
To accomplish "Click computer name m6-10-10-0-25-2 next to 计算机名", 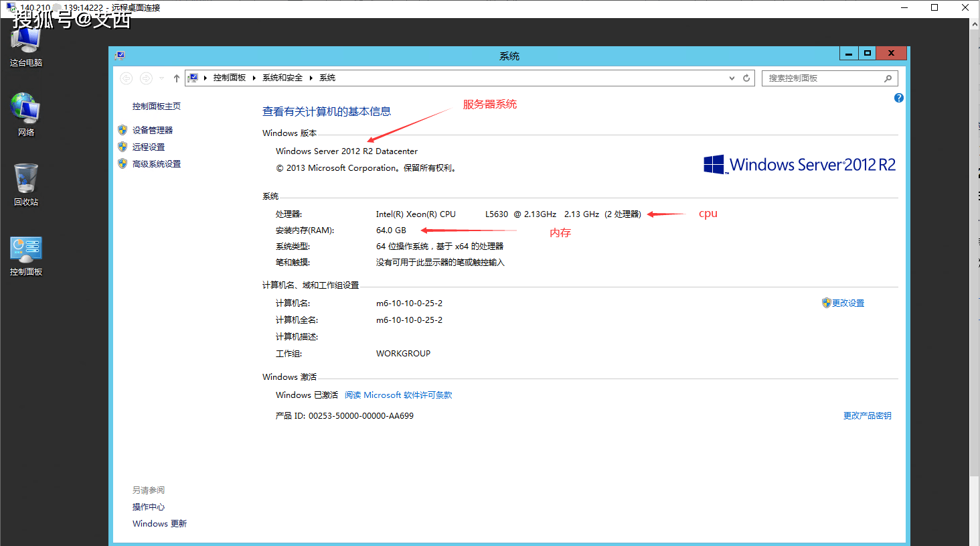I will click(x=409, y=303).
